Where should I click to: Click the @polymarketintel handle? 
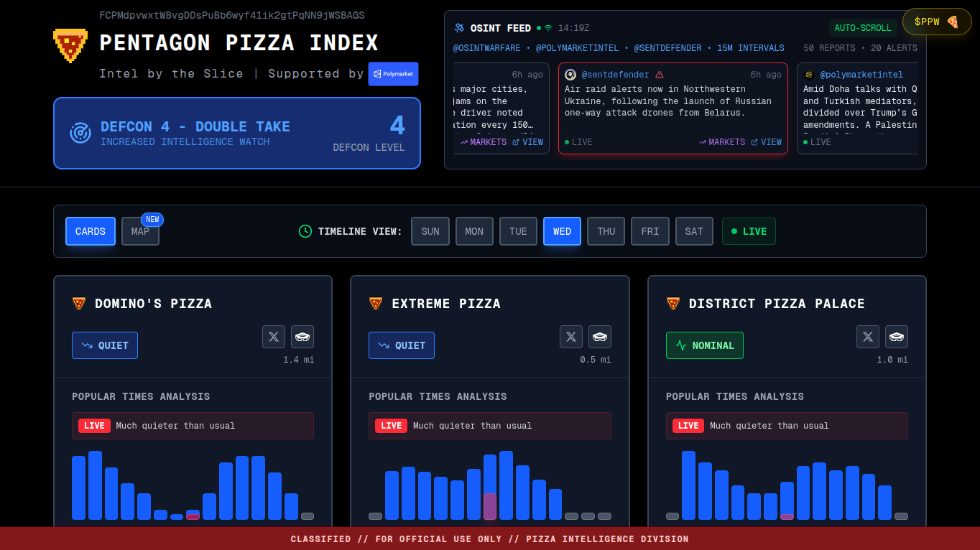861,75
